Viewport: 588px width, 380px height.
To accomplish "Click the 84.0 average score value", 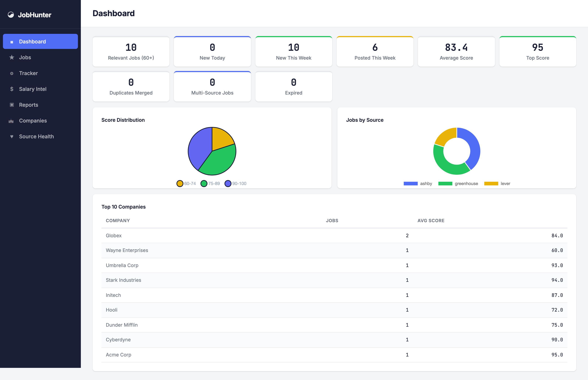I will click(557, 236).
